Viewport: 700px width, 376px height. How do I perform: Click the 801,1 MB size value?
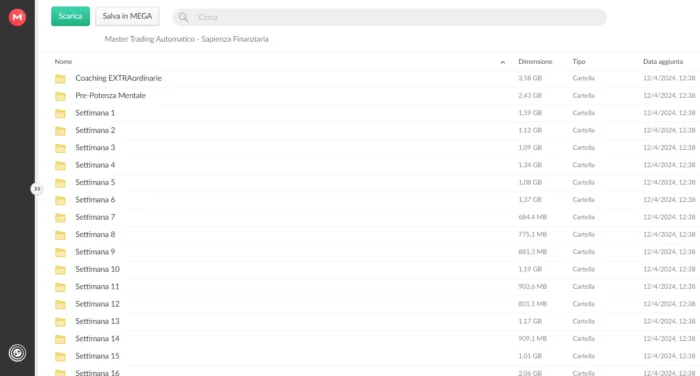533,304
